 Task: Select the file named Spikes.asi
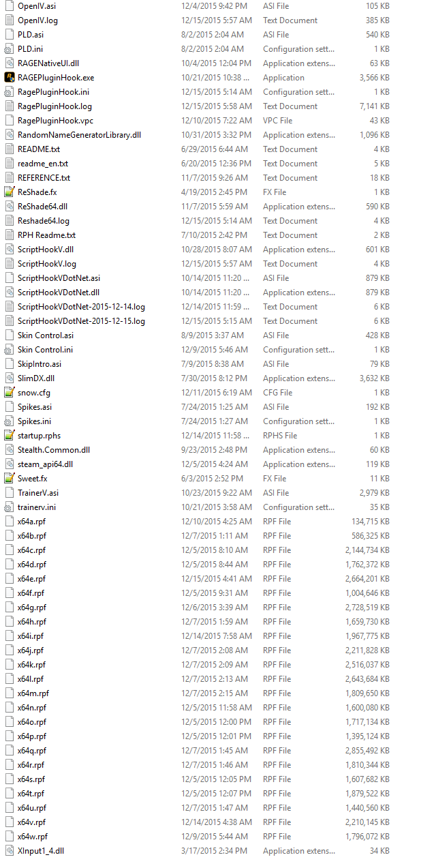pyautogui.click(x=35, y=407)
